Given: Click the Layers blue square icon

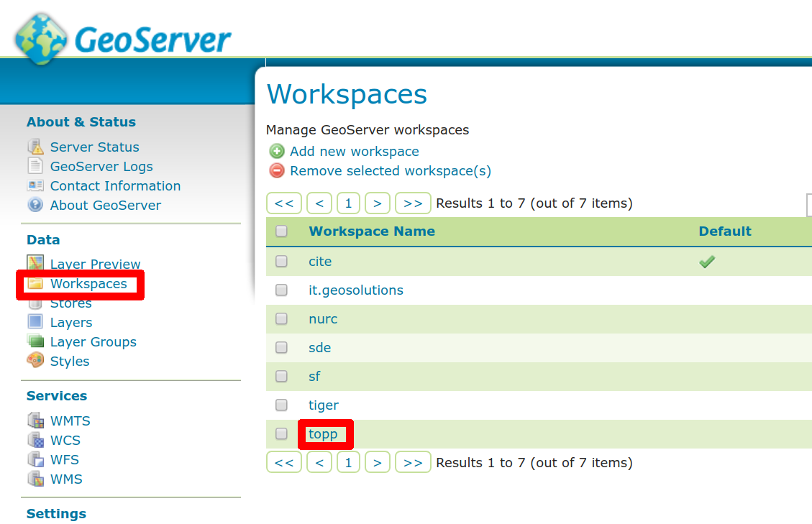Looking at the screenshot, I should coord(35,321).
